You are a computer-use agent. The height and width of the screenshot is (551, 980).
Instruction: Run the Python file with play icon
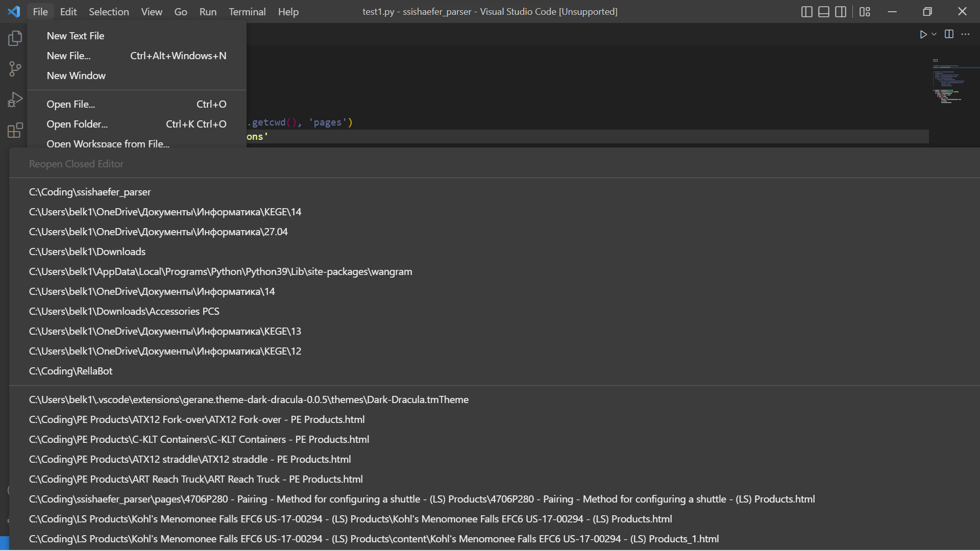[x=923, y=34]
